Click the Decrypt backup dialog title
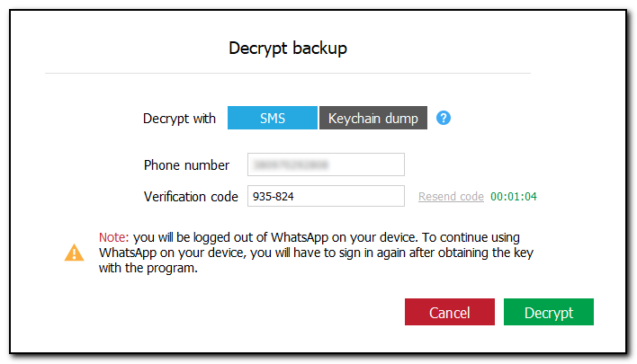The image size is (637, 364). tap(287, 49)
